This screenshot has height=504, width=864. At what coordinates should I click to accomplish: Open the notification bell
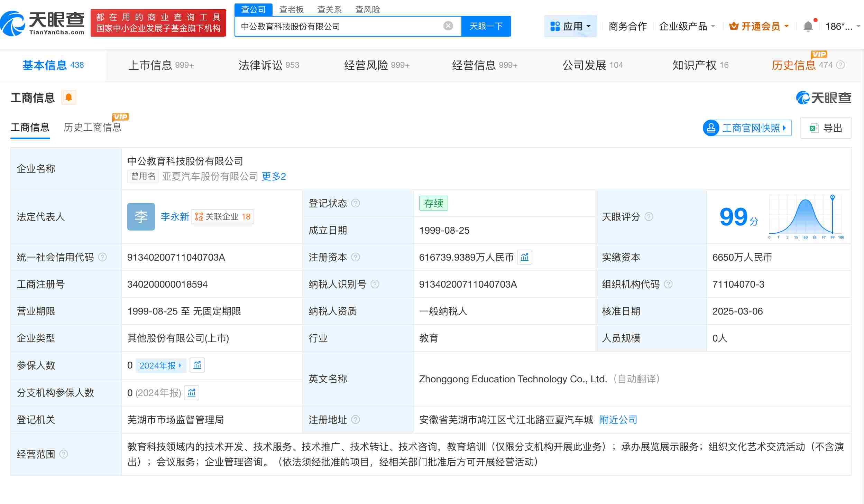[809, 26]
